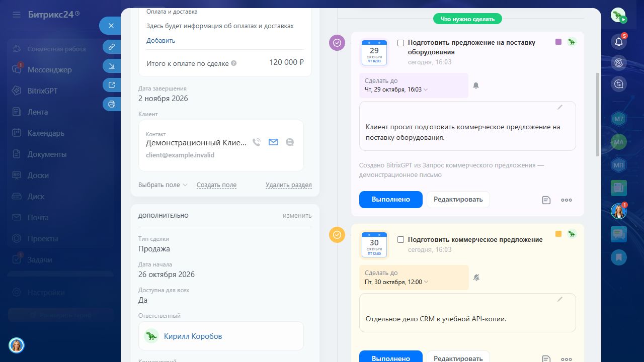Open Диск in the left menu
This screenshot has width=644, height=362.
36,197
